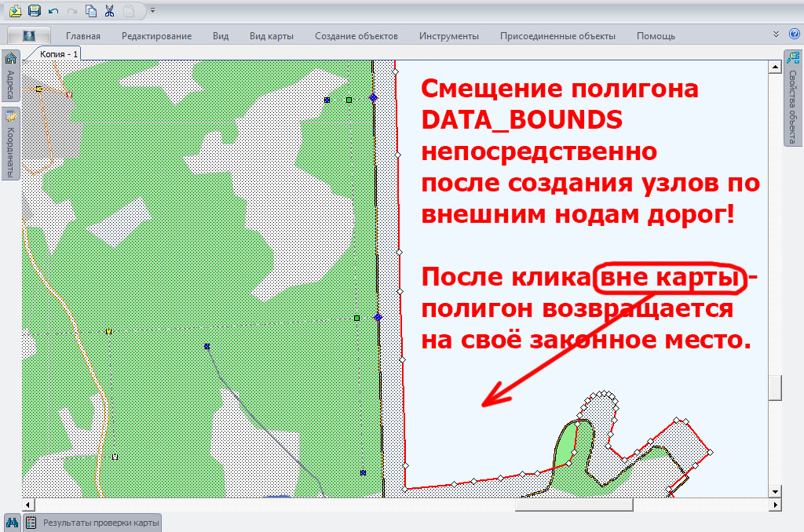
Task: Undo the last action with the arrow icon
Action: click(53, 10)
